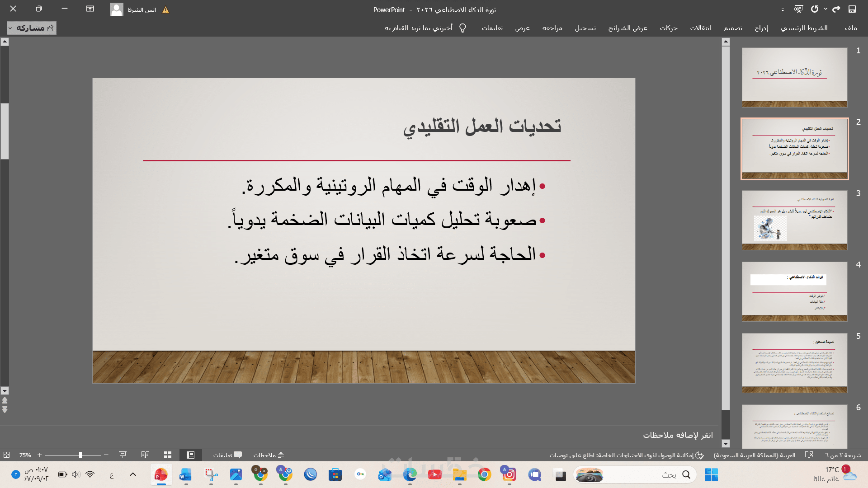Click the Redo/Repeat circular arrow icon
The image size is (868, 488).
coord(815,9)
